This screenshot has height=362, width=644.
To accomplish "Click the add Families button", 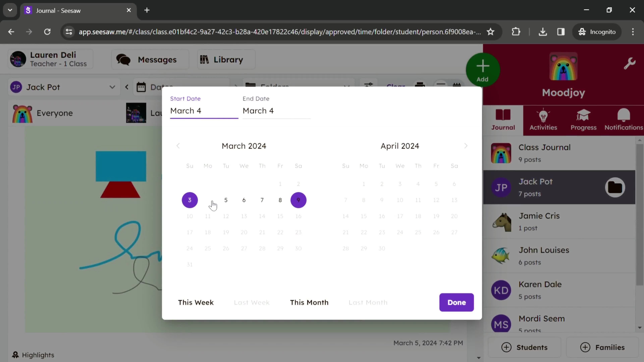I will [603, 347].
